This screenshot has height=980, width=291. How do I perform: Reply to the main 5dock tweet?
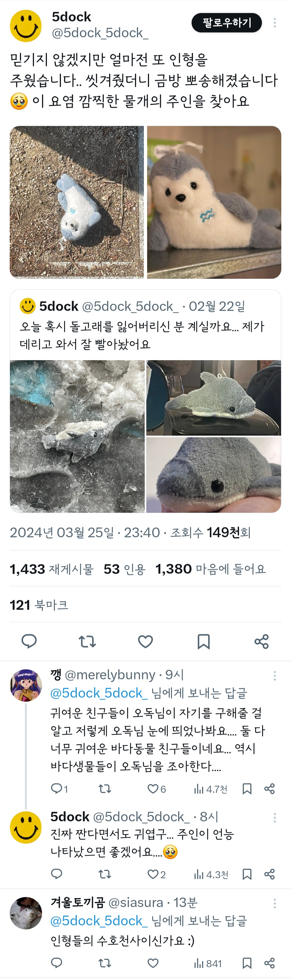tap(29, 641)
